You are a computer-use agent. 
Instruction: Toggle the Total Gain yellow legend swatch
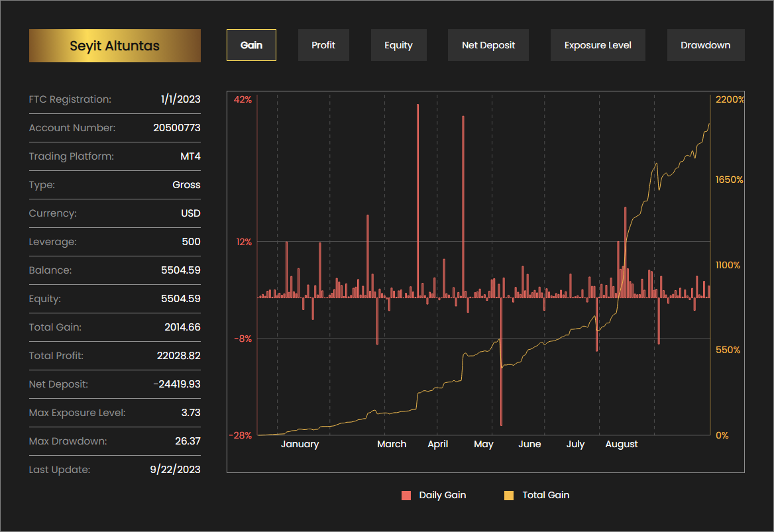click(x=509, y=496)
